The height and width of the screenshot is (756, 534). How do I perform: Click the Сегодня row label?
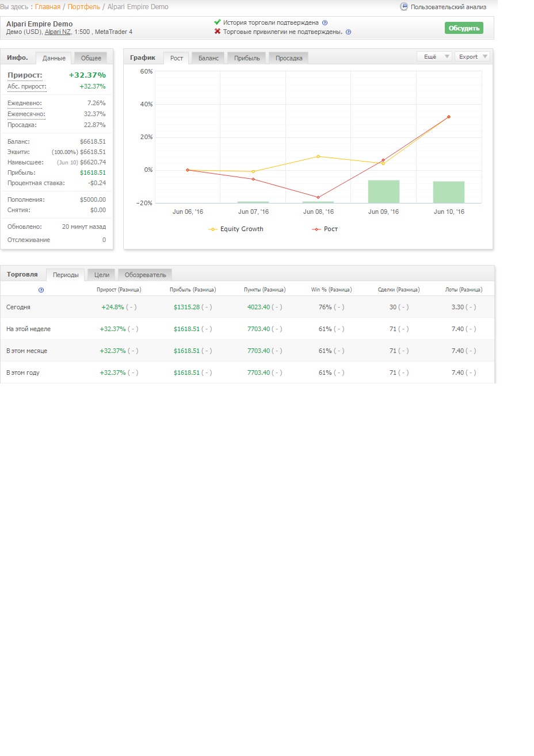18,308
